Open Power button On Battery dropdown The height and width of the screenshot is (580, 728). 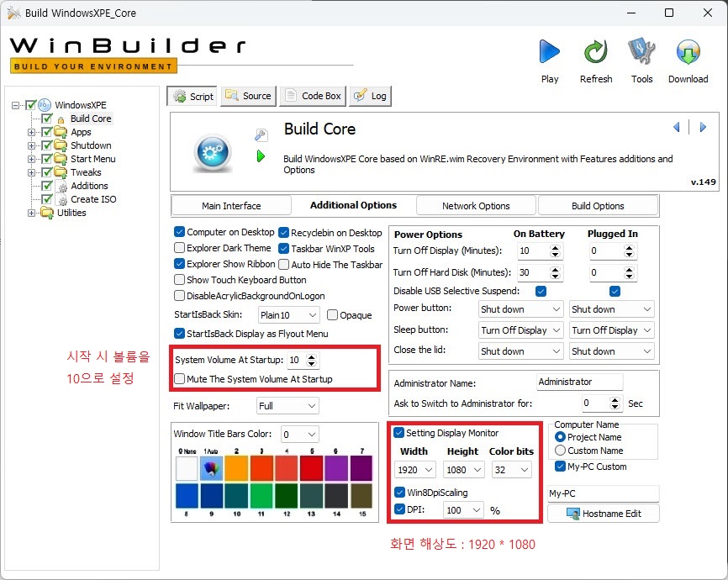click(521, 309)
